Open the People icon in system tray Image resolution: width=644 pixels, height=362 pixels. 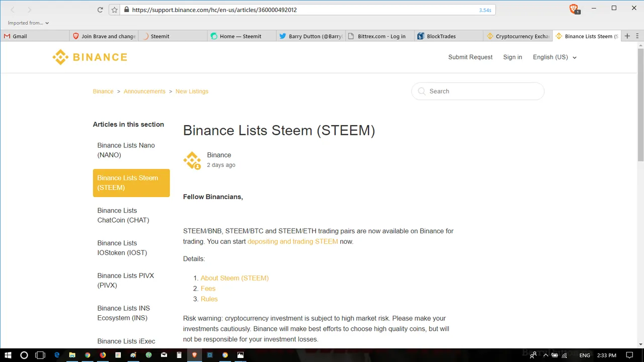pos(533,355)
